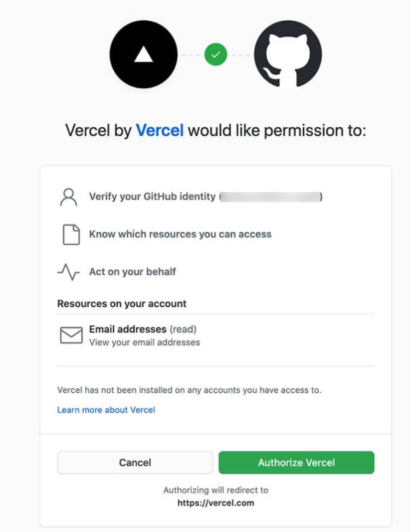The width and height of the screenshot is (410, 532).
Task: Click the Email addresses (read) label
Action: tap(143, 329)
